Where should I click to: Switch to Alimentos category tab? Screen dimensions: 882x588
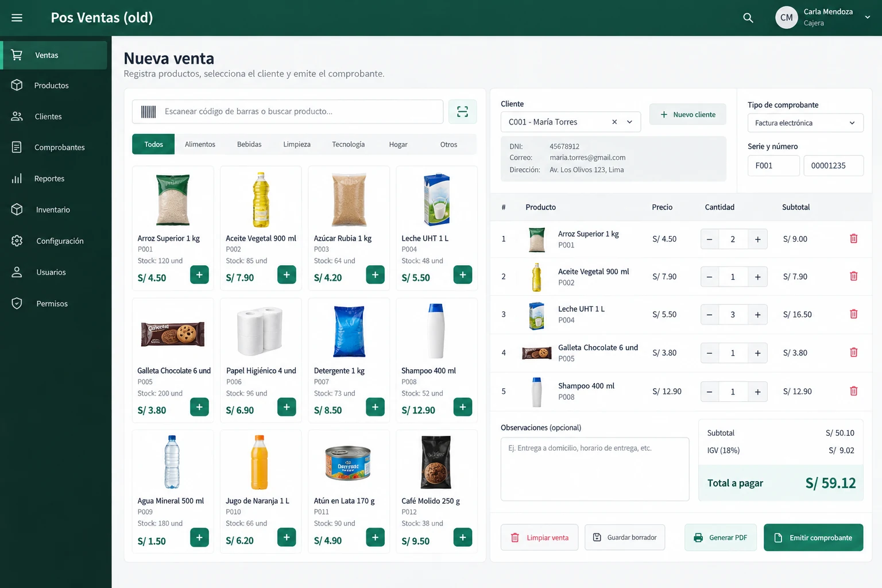[x=200, y=144]
